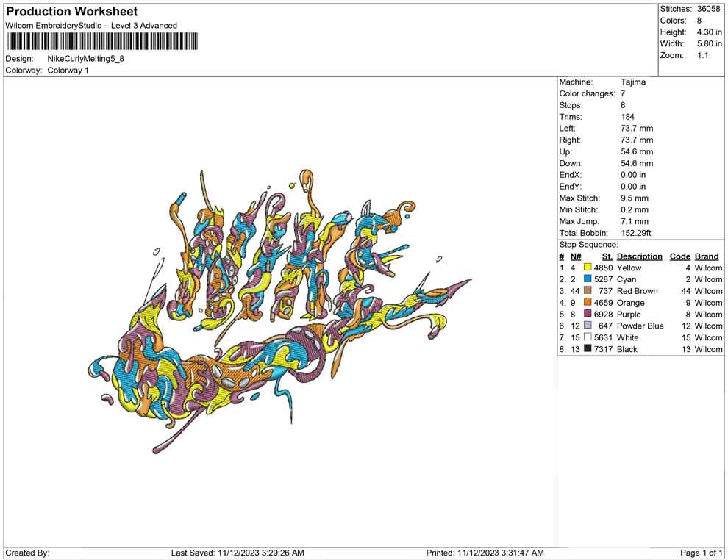Viewport: 728px width, 560px height.
Task: Click thread number '737' in Red Brown row
Action: pyautogui.click(x=605, y=291)
